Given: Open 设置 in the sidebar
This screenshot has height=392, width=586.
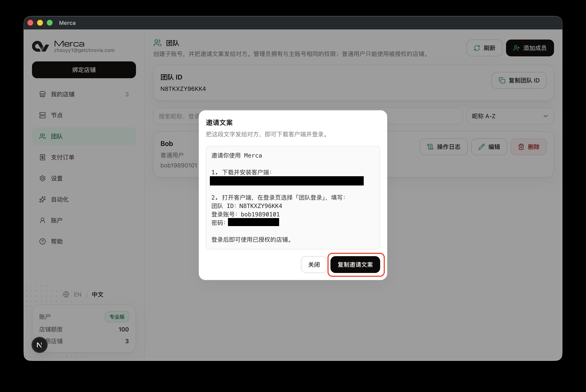Looking at the screenshot, I should click(x=84, y=178).
